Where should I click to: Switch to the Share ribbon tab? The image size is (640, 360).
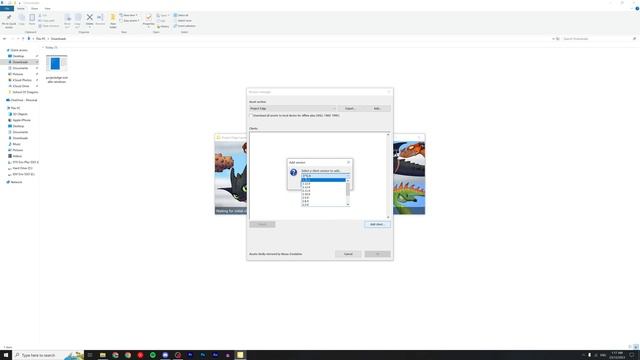coord(34,9)
